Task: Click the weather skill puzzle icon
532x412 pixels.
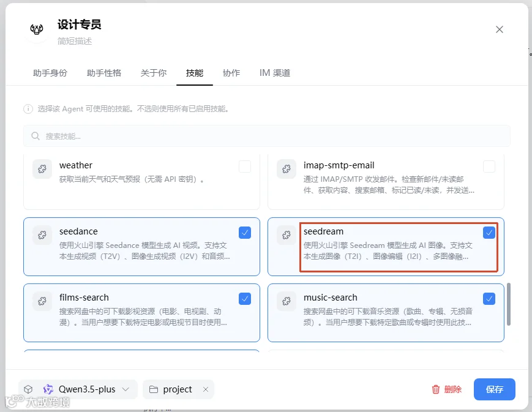Action: (x=42, y=169)
